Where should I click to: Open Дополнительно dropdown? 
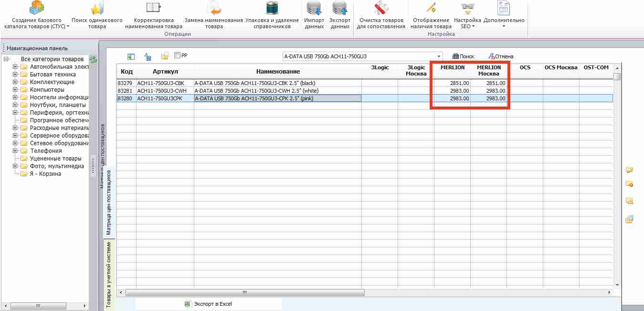[504, 15]
